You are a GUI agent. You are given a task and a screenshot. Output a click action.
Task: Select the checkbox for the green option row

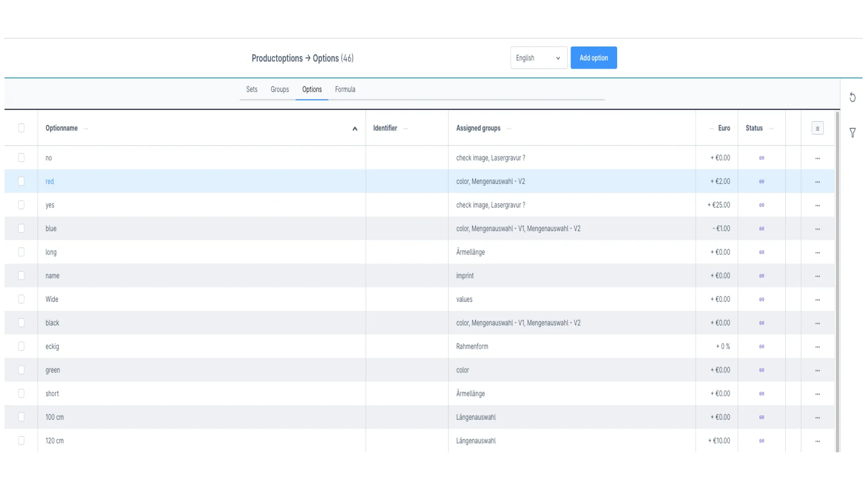coord(21,370)
